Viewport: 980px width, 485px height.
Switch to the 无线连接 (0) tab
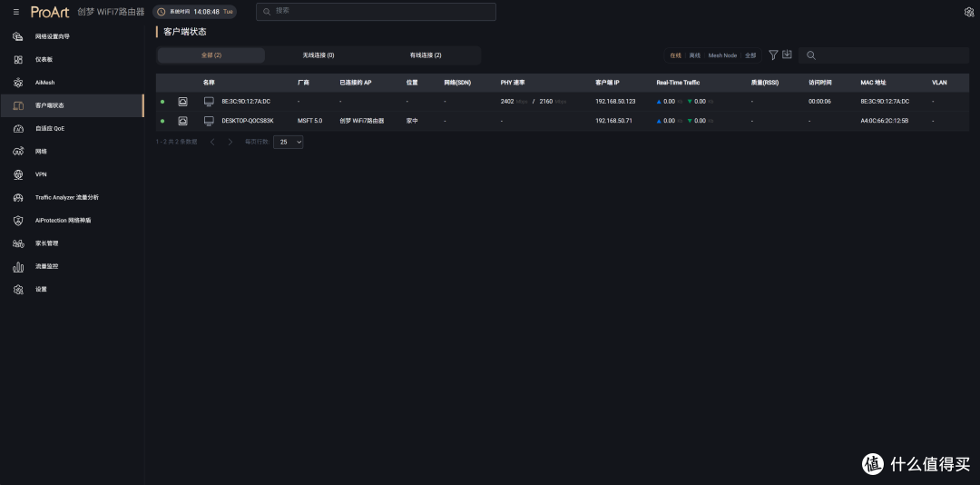pos(318,55)
